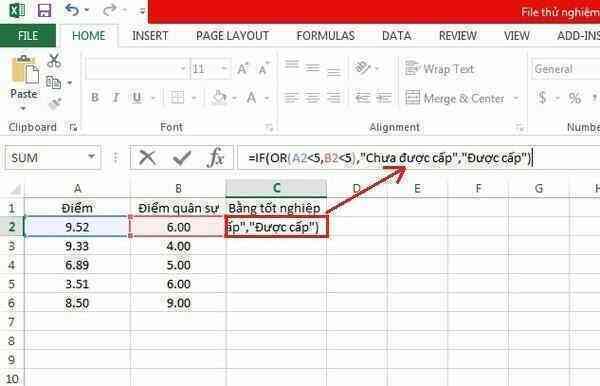
Task: Select the VIEW tab
Action: pyautogui.click(x=517, y=36)
